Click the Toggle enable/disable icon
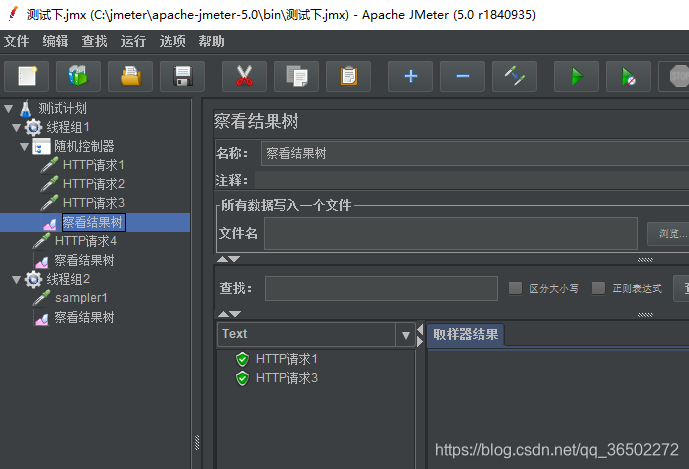This screenshot has height=469, width=689. tap(515, 76)
